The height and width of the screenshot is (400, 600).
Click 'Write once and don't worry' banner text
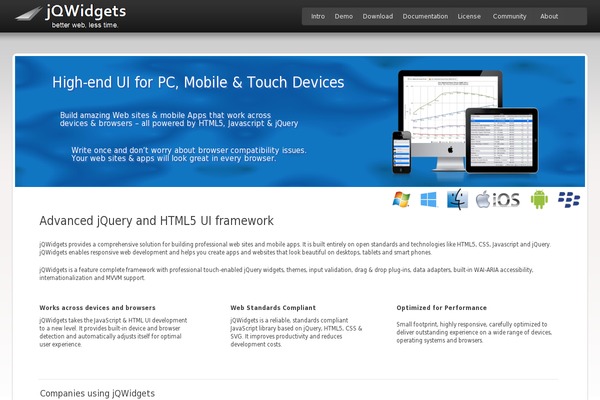(x=189, y=154)
